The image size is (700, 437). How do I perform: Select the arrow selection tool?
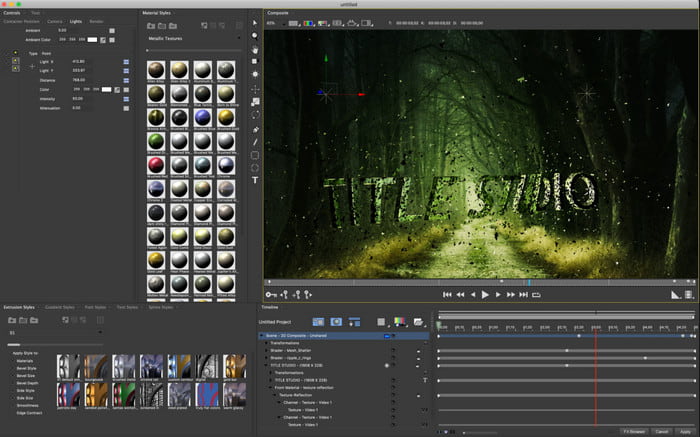[x=255, y=21]
